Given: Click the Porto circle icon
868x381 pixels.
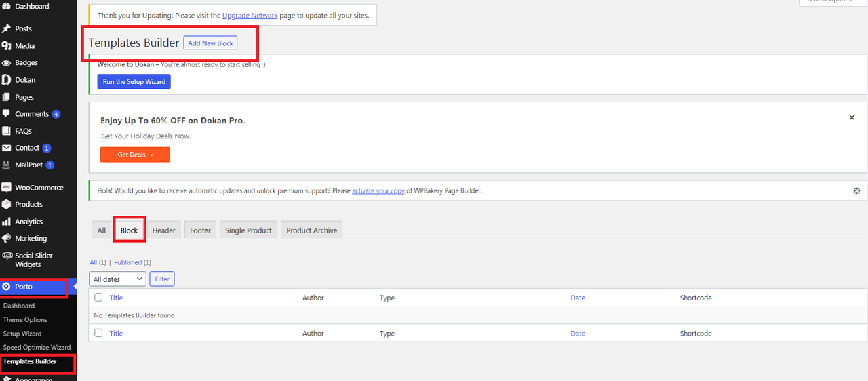Looking at the screenshot, I should point(6,287).
